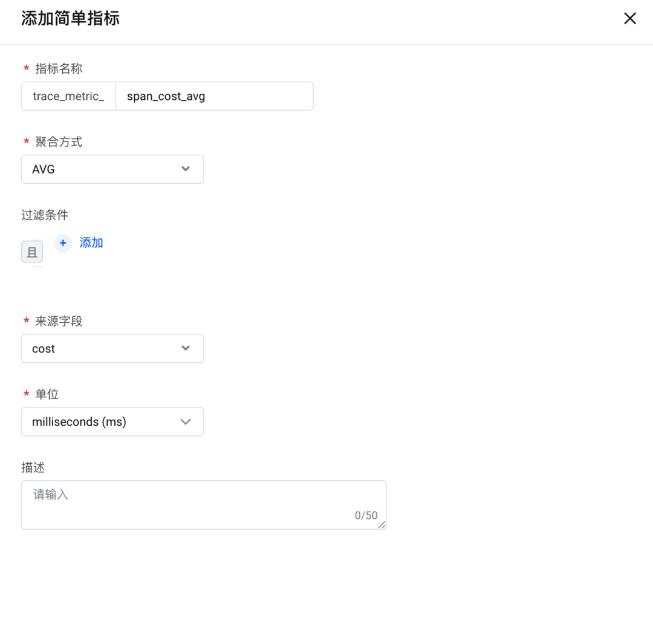Click the 来源字段 label
The image size is (653, 644).
59,321
